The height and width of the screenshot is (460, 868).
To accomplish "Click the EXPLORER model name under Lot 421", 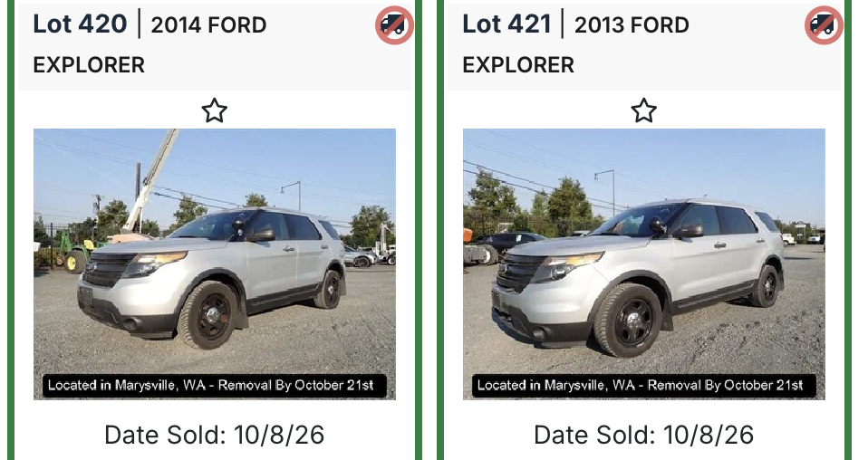I will pos(518,65).
